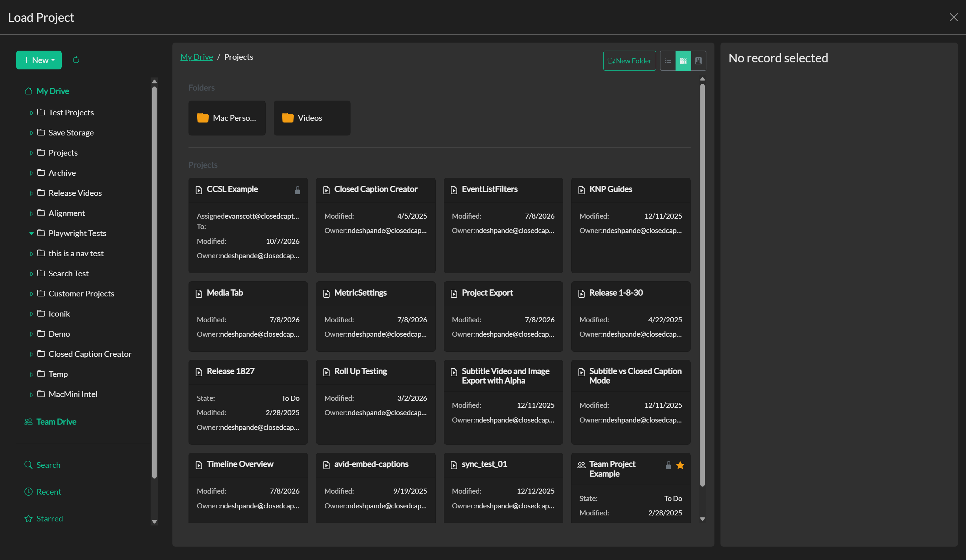
Task: Click the My Drive home icon
Action: [29, 91]
